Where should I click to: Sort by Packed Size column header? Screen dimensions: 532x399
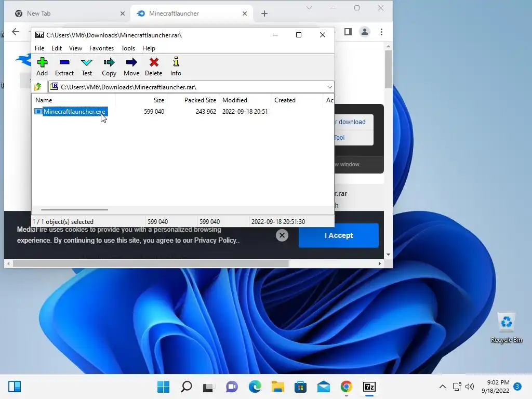click(193, 100)
